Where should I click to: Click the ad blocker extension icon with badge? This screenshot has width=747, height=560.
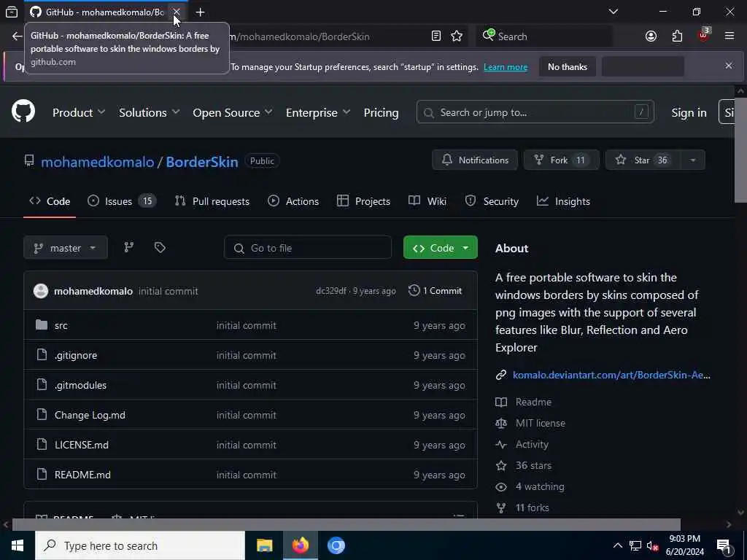pos(703,36)
